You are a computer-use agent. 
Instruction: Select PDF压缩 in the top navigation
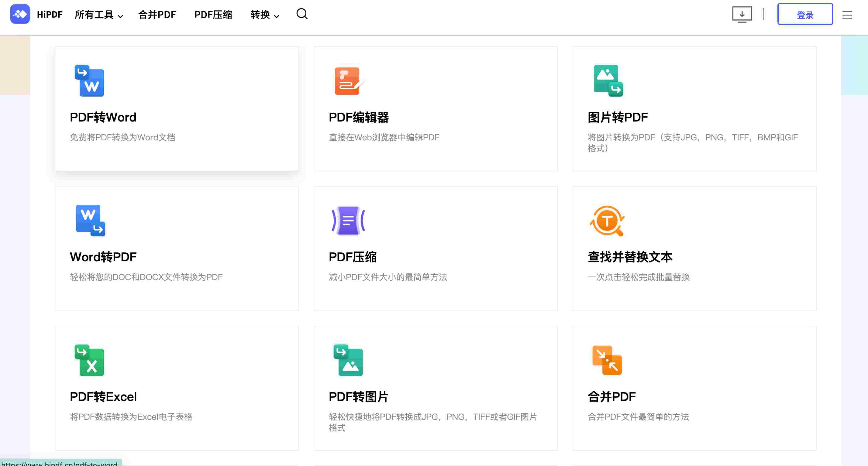[213, 15]
